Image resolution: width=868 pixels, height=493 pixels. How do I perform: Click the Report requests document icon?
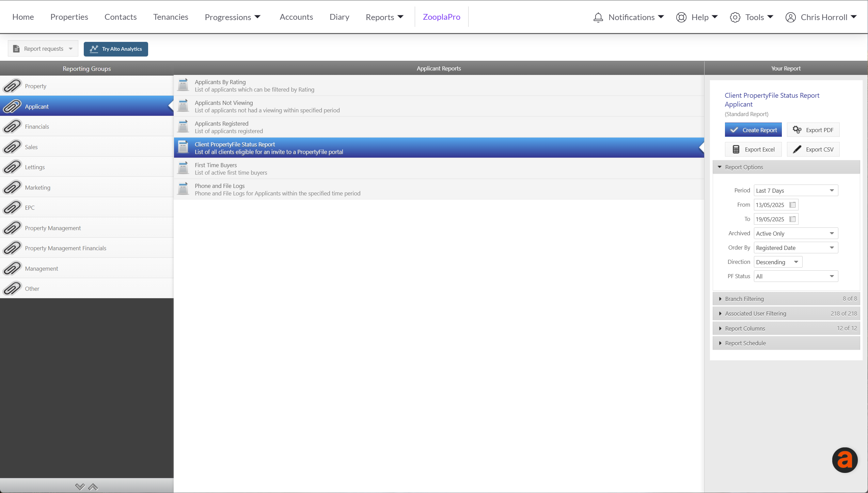16,48
